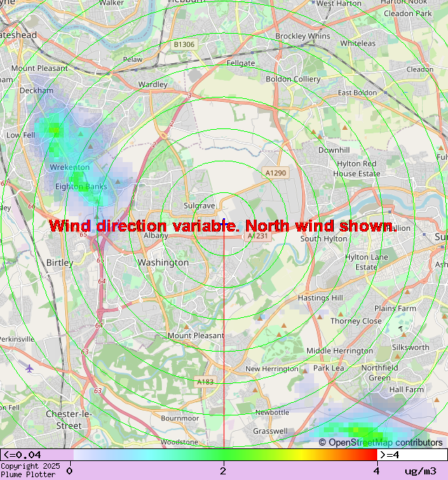Viewport: 448px width, 480px height.
Task: Click the Hall Farm label
Action: [407, 389]
